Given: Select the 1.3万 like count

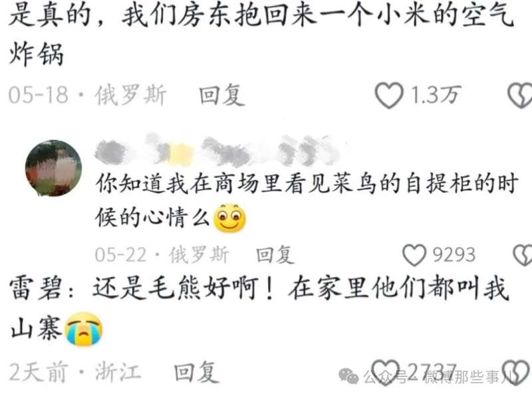Looking at the screenshot, I should (x=436, y=95).
